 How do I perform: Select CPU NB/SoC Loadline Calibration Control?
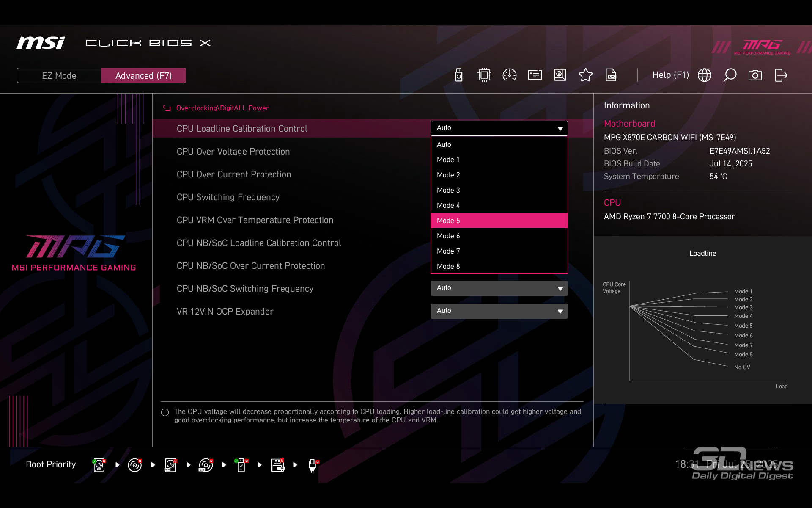pyautogui.click(x=259, y=243)
